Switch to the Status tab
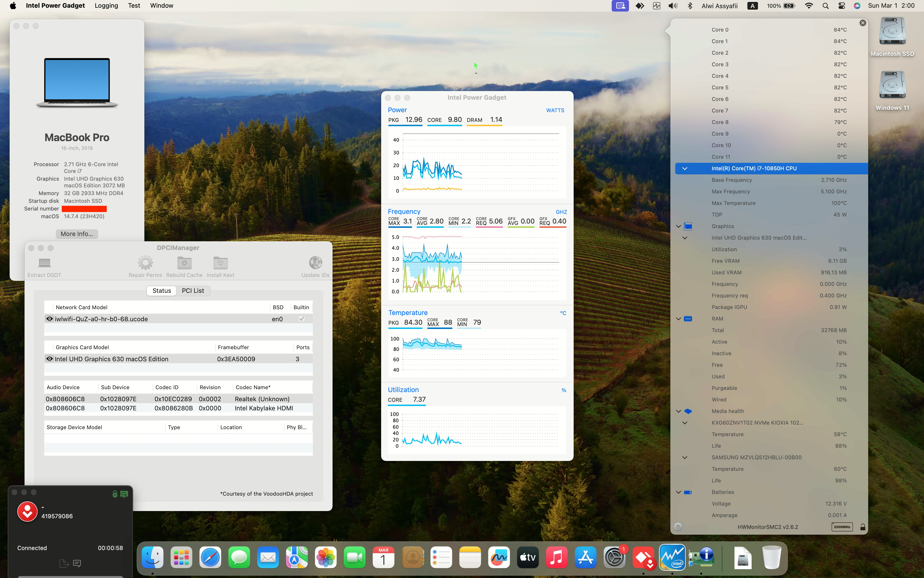The width and height of the screenshot is (924, 578). coord(161,290)
